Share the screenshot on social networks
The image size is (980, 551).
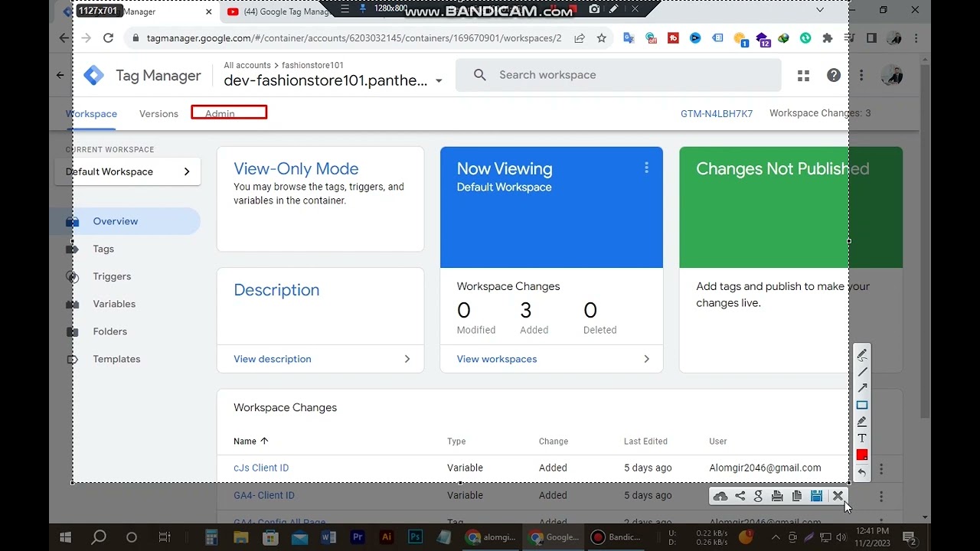740,496
